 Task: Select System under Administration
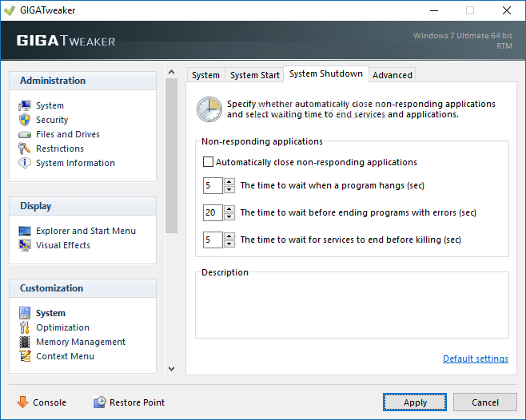tap(50, 105)
